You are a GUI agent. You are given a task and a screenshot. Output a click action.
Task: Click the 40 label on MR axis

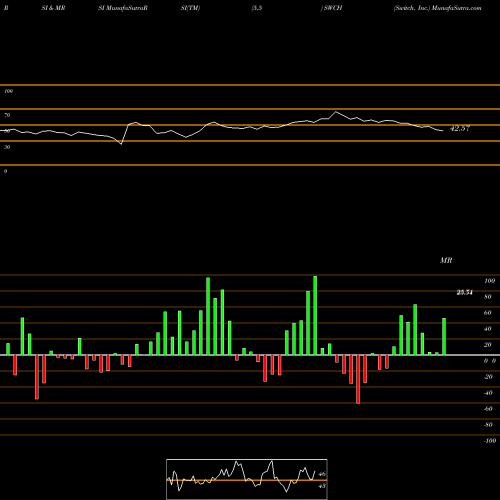pyautogui.click(x=488, y=329)
